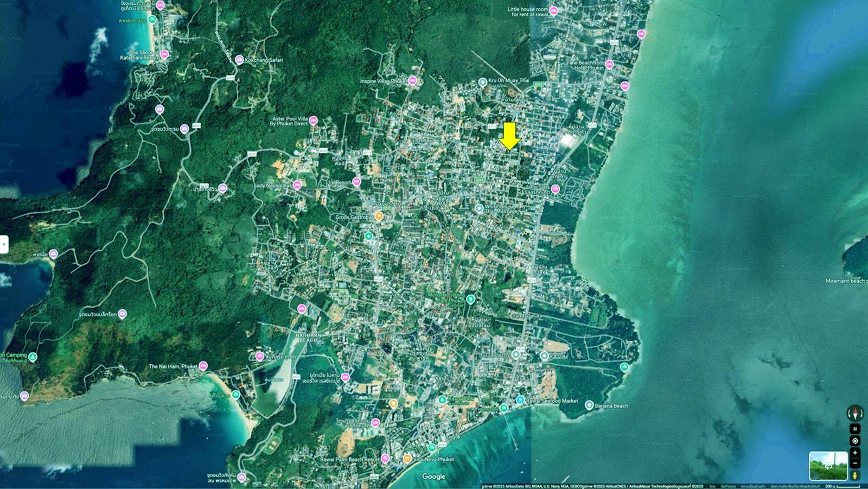
Task: Select the Banana Beach marker
Action: point(589,405)
